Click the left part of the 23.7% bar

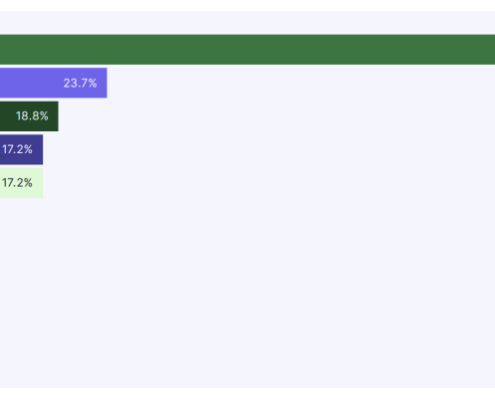point(20,83)
